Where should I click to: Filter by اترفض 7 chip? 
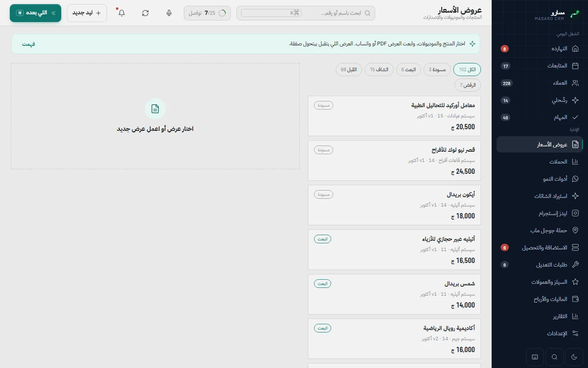coord(468,85)
